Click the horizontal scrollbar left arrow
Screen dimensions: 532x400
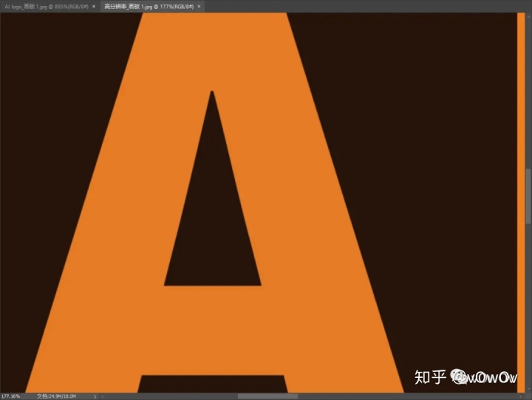103,396
